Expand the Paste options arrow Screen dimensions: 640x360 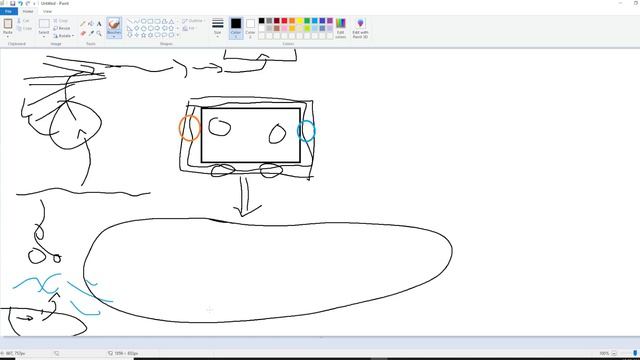pyautogui.click(x=8, y=37)
